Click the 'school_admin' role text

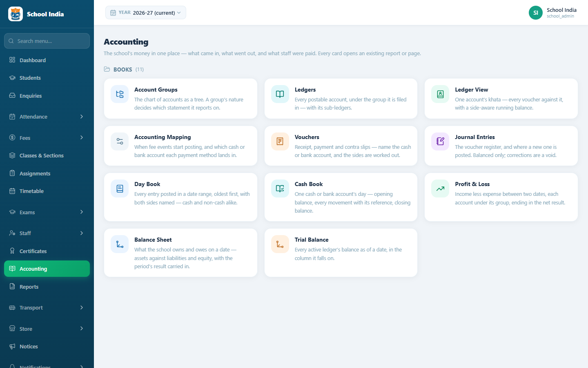(560, 16)
